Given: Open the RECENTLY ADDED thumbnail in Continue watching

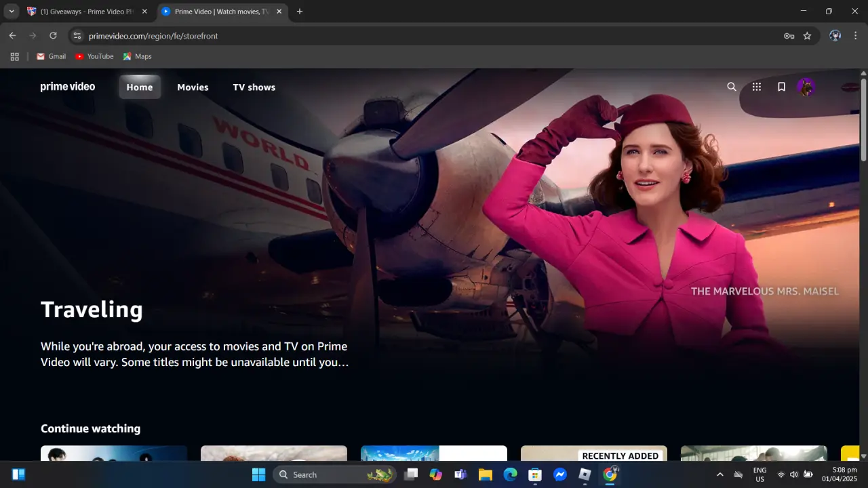Looking at the screenshot, I should 594,453.
